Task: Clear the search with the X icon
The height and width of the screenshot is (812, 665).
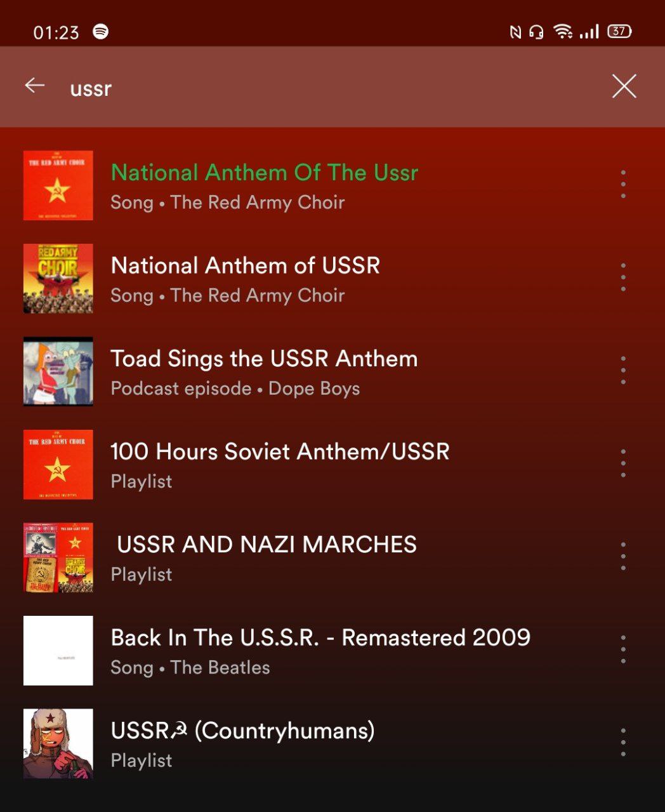Action: point(624,86)
